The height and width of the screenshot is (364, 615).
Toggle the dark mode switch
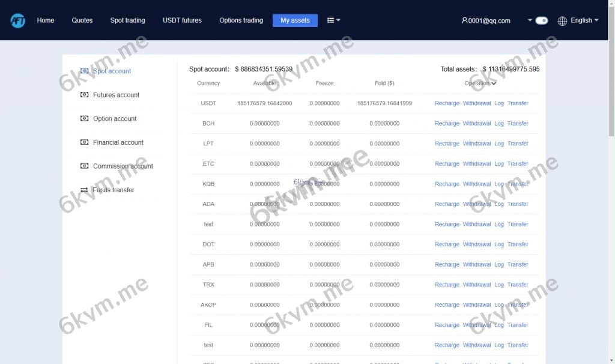click(541, 20)
